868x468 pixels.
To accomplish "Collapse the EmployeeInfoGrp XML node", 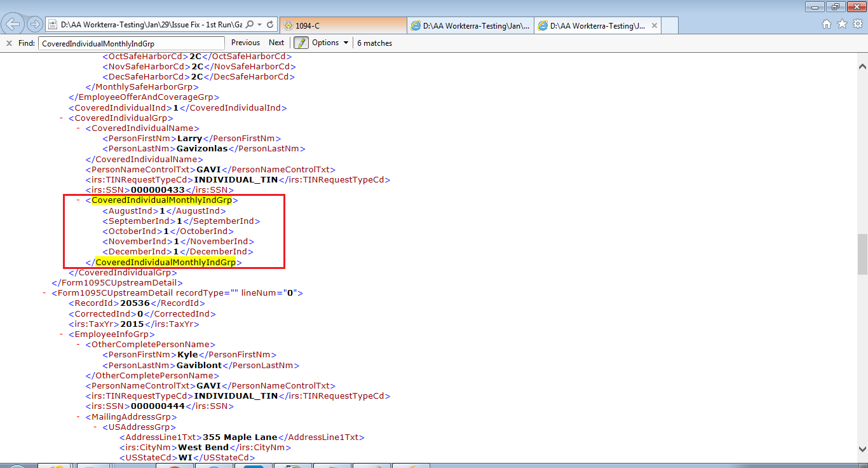I will coord(62,334).
